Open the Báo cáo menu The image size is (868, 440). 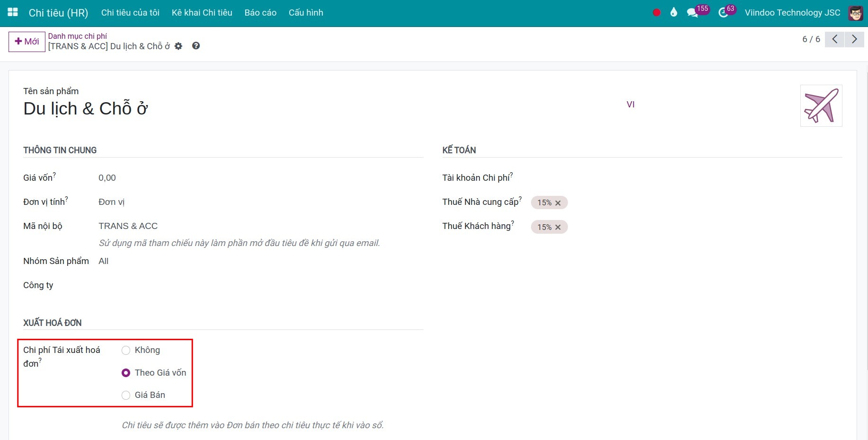pyautogui.click(x=260, y=13)
